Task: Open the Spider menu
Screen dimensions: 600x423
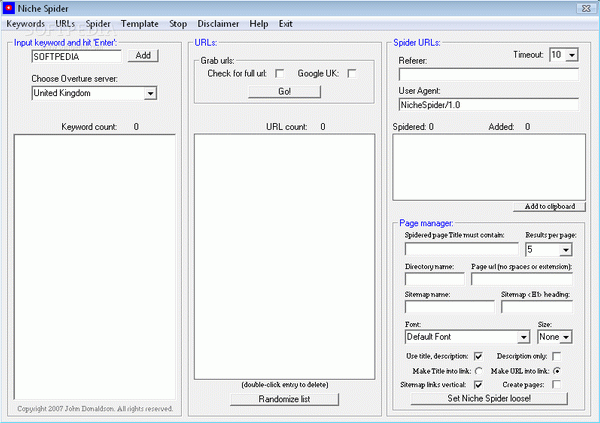Action: (x=98, y=24)
